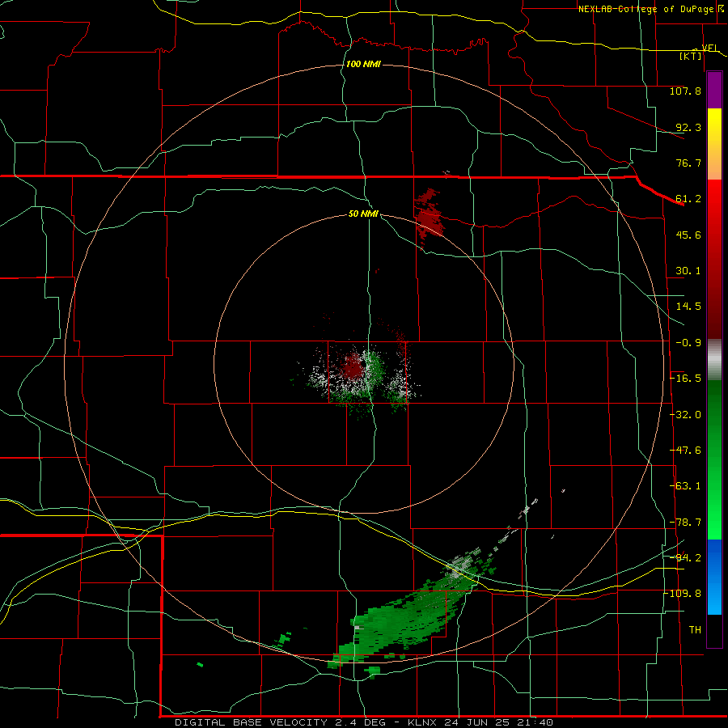Click the yellow-orange segment of the color bar
Viewport: 728px width, 728px height.
pos(714,144)
